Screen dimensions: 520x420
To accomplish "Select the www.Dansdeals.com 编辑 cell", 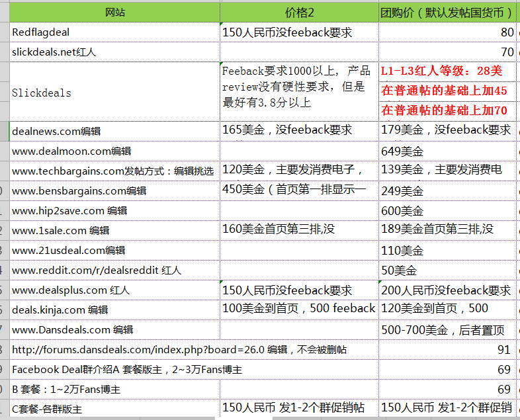I will point(114,329).
